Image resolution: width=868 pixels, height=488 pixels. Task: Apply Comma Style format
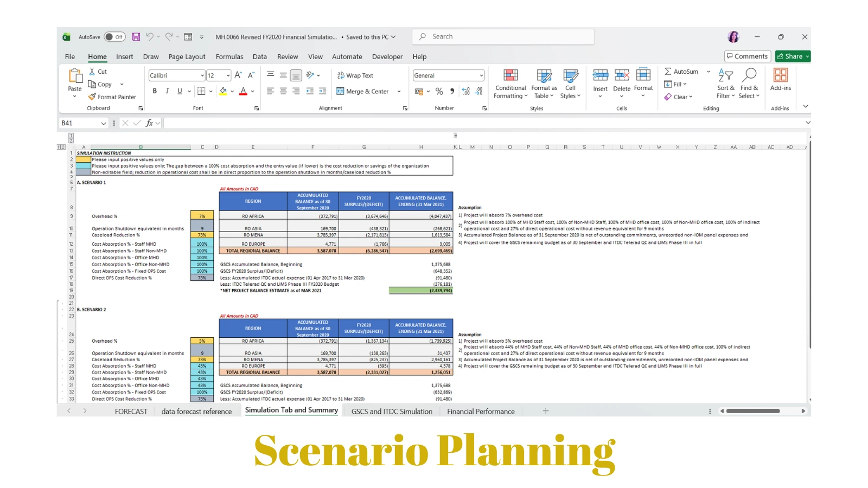tap(452, 91)
